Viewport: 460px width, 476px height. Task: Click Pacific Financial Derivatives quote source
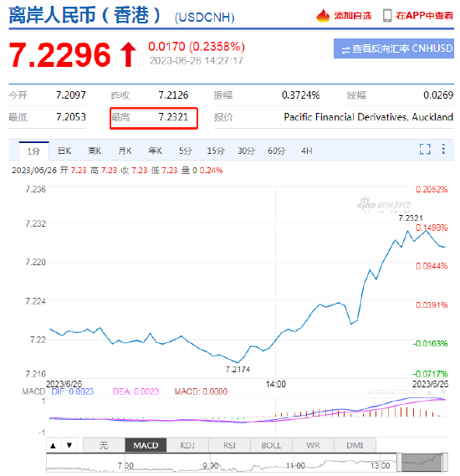point(368,117)
